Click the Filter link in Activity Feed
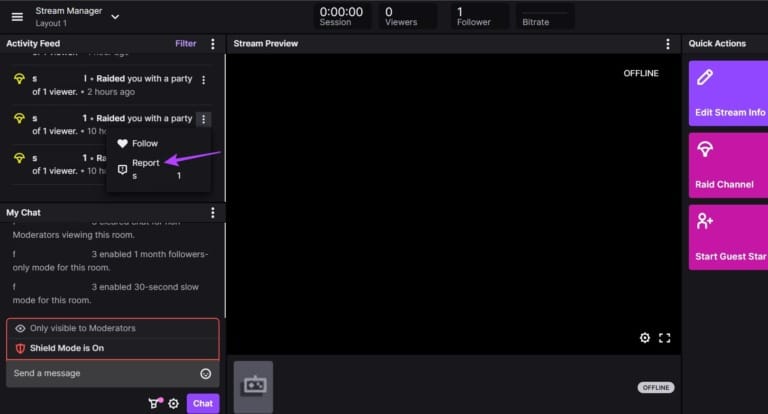 (186, 44)
